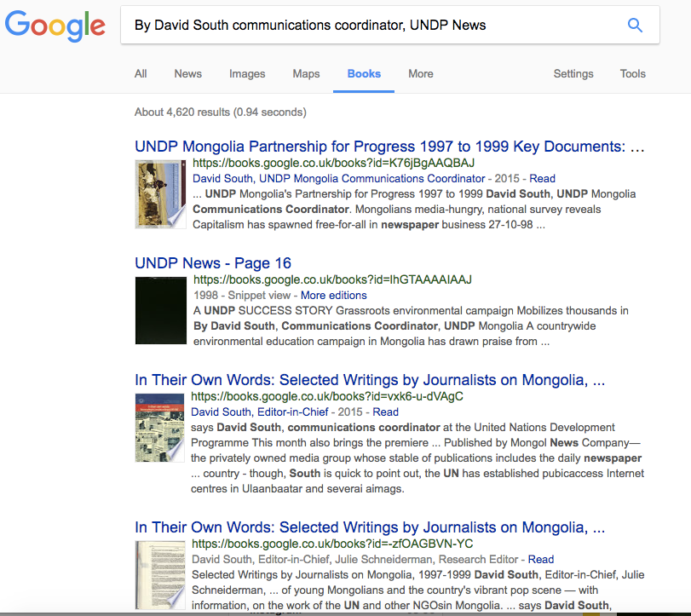Open the Settings dropdown
The width and height of the screenshot is (691, 616).
tap(573, 74)
